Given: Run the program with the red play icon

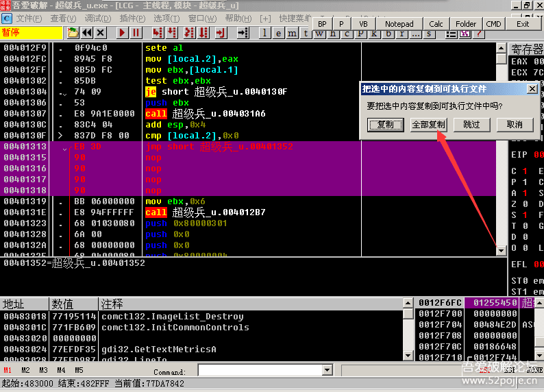Looking at the screenshot, I should point(122,33).
